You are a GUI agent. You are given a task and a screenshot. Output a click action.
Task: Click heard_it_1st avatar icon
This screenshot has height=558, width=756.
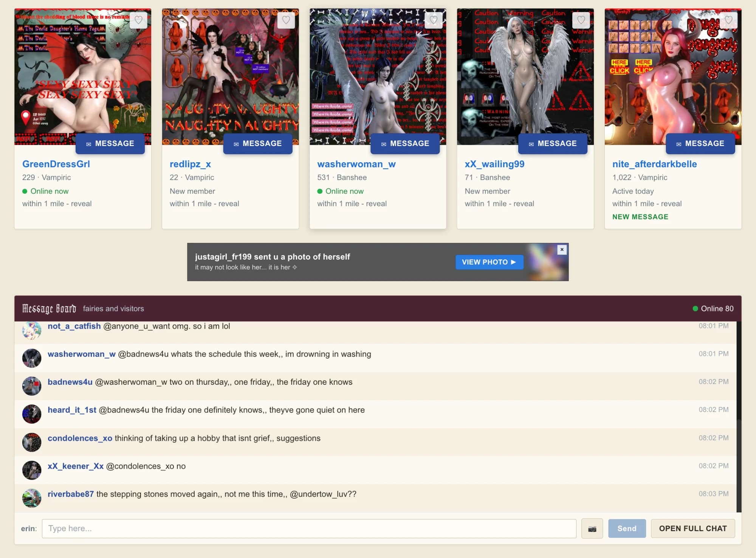pos(32,414)
